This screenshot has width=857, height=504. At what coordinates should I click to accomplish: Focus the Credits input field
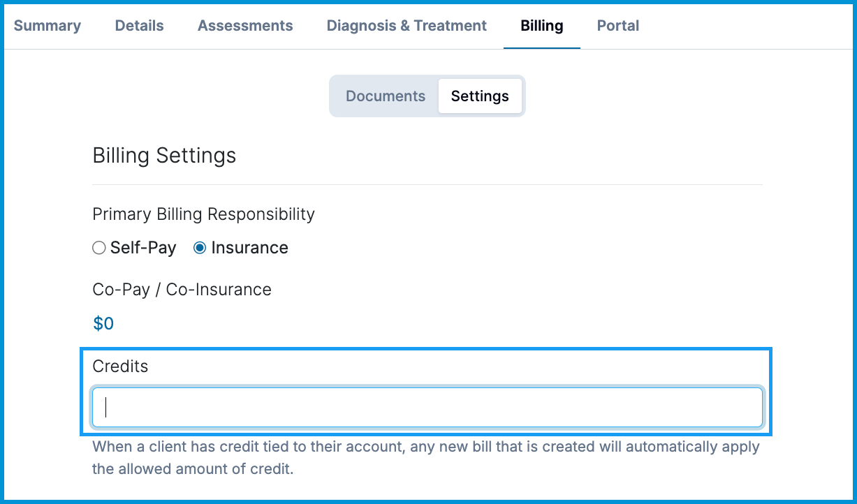click(427, 408)
